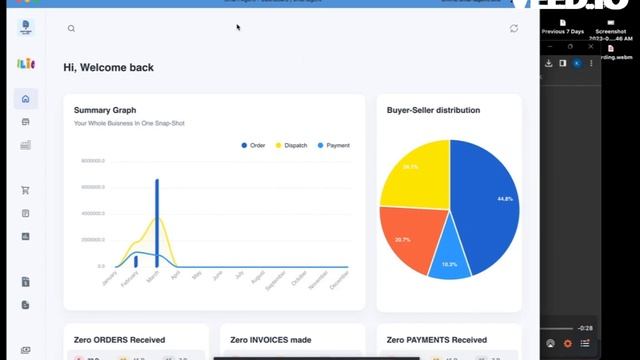Open the playlist icon in the video player
640x360 pixels.
[x=585, y=344]
